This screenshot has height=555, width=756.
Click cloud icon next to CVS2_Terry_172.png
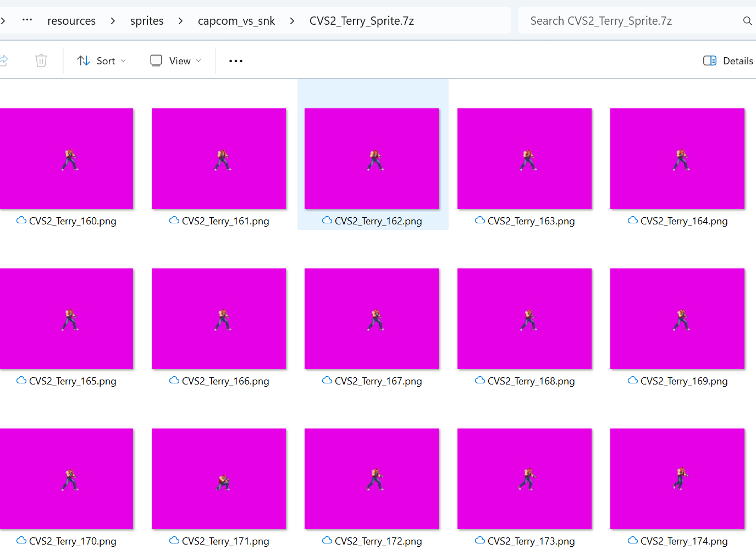(x=327, y=541)
